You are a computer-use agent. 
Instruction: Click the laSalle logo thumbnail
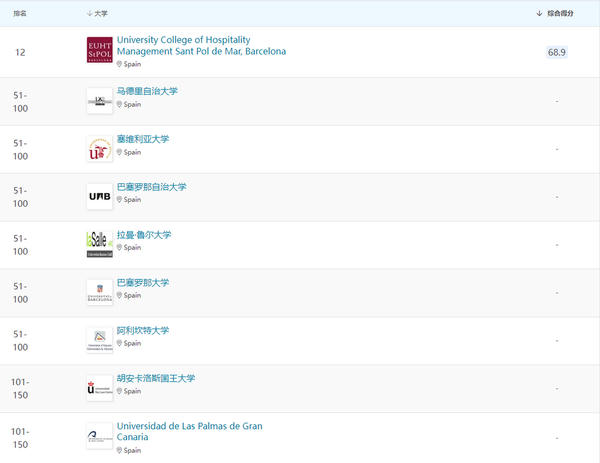tap(99, 245)
